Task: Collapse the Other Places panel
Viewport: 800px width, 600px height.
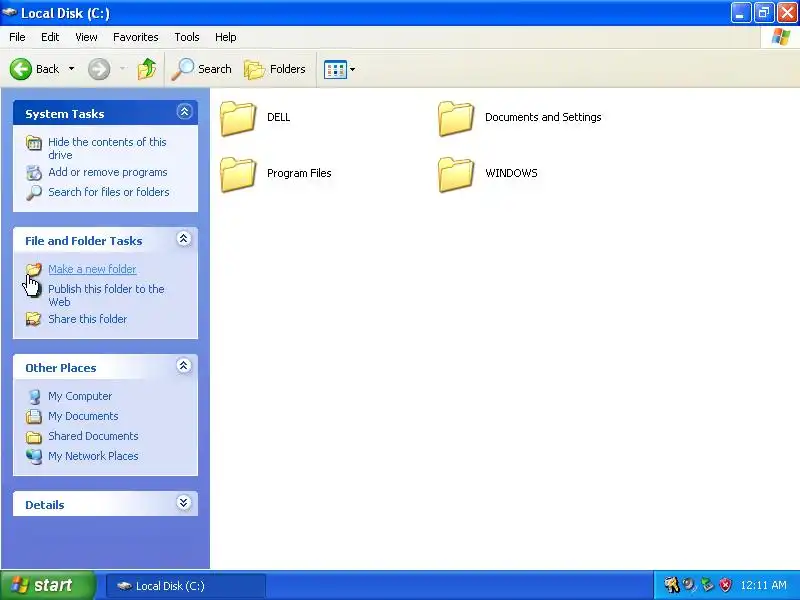Action: pos(184,366)
